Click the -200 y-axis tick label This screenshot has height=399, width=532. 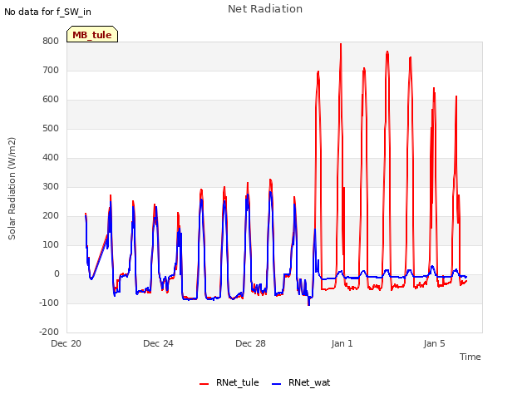(49, 332)
